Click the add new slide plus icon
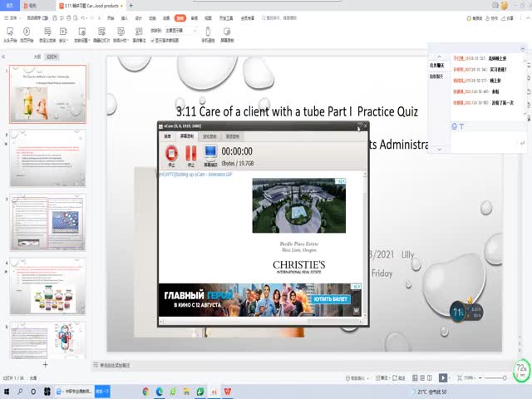Viewport: 532px width, 399px height. pyautogui.click(x=46, y=364)
